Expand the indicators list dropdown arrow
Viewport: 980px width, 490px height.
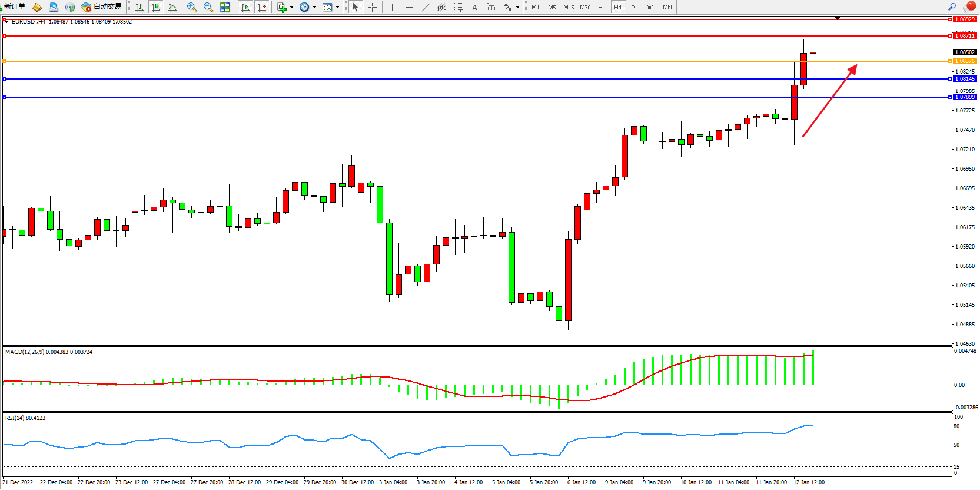point(291,8)
